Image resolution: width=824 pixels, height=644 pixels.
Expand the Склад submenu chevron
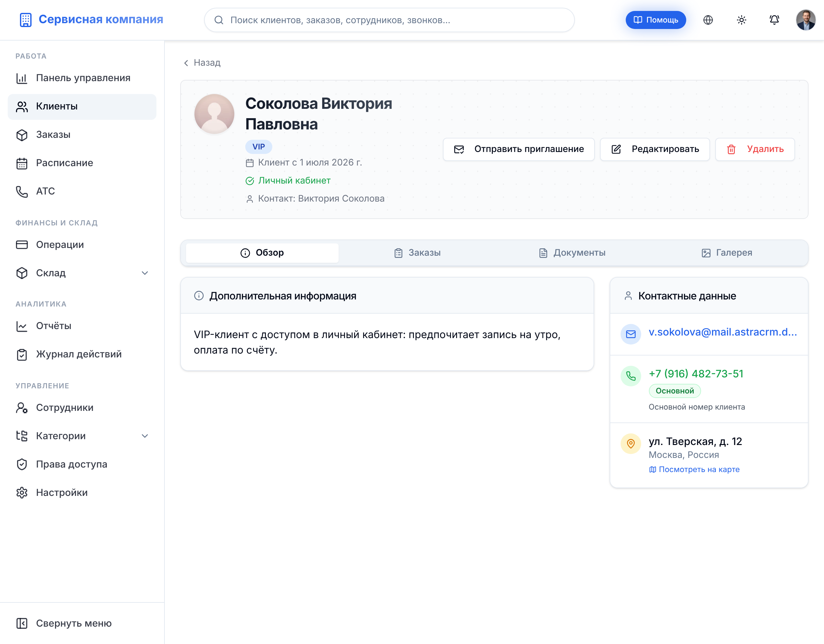pos(145,273)
